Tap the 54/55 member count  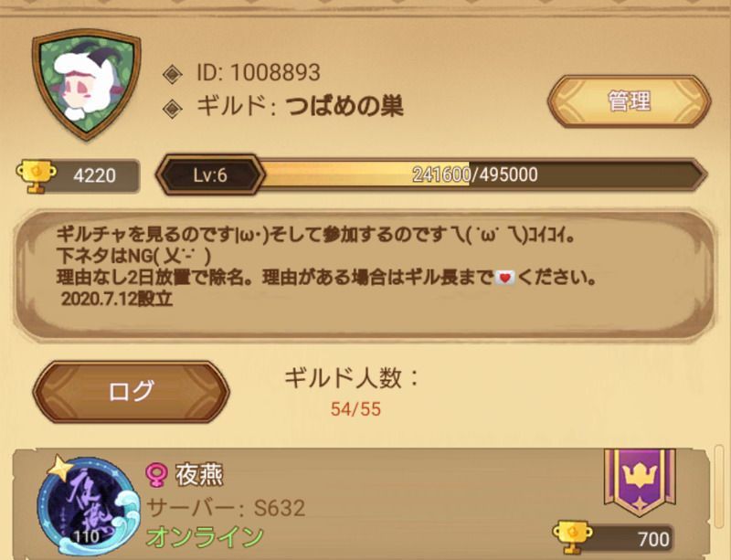tap(355, 409)
